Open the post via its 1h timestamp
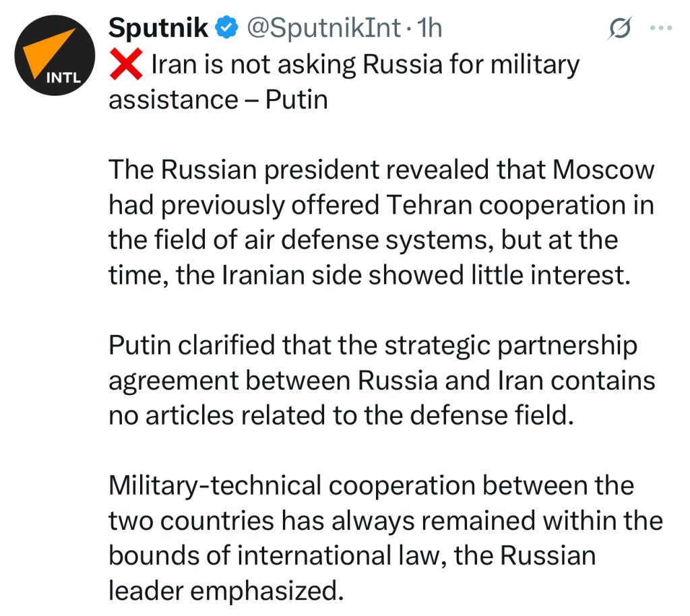 [429, 28]
